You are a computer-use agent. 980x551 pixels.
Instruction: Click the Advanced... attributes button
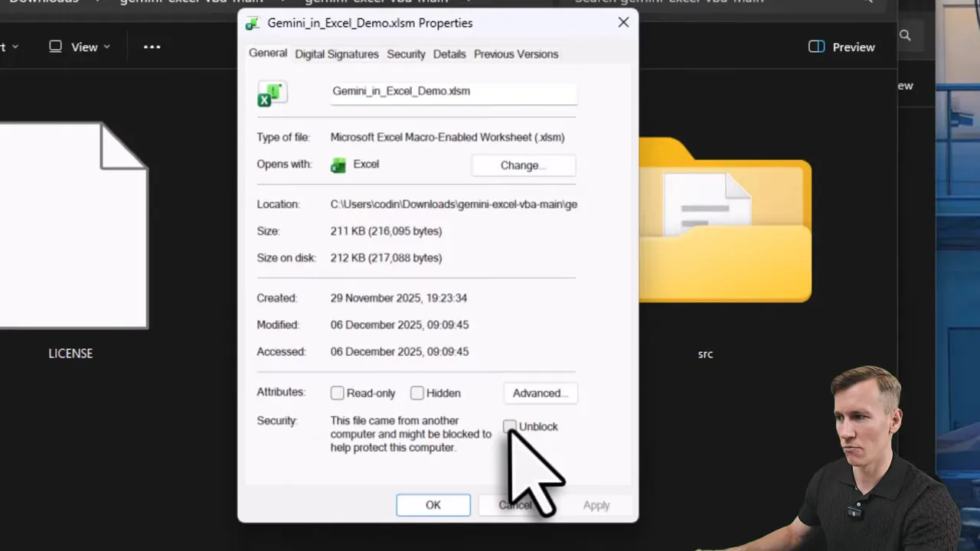(541, 393)
